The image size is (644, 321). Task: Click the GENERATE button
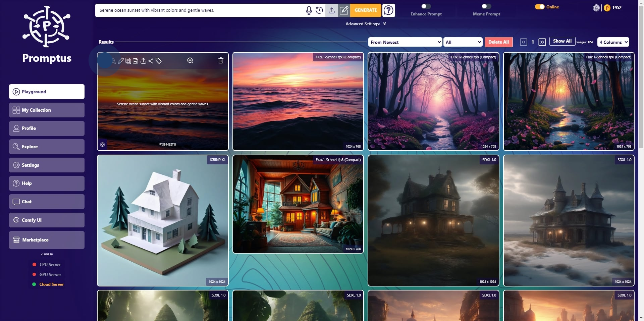366,10
